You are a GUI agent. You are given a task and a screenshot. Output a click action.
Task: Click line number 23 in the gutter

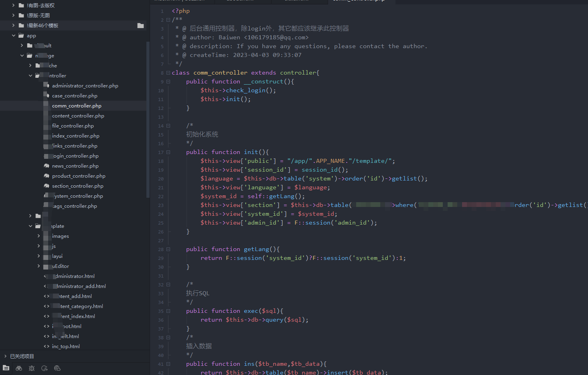pos(161,205)
